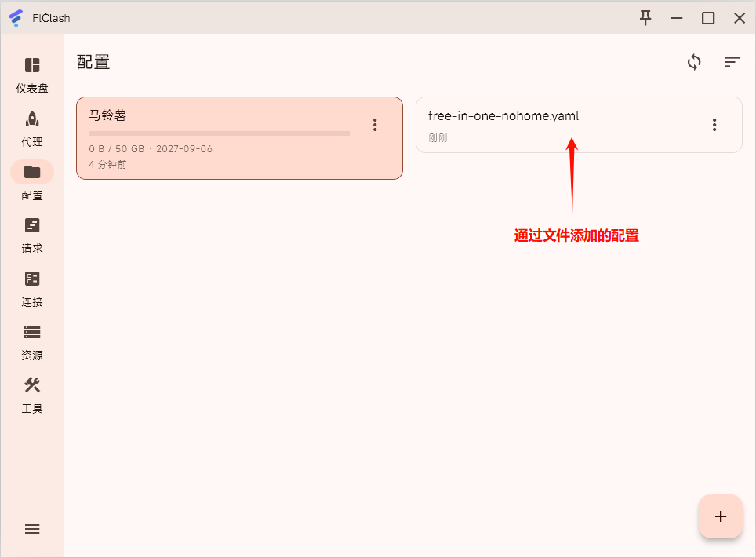Viewport: 756px width, 558px height.
Task: Maximize the FlClash window
Action: click(707, 18)
